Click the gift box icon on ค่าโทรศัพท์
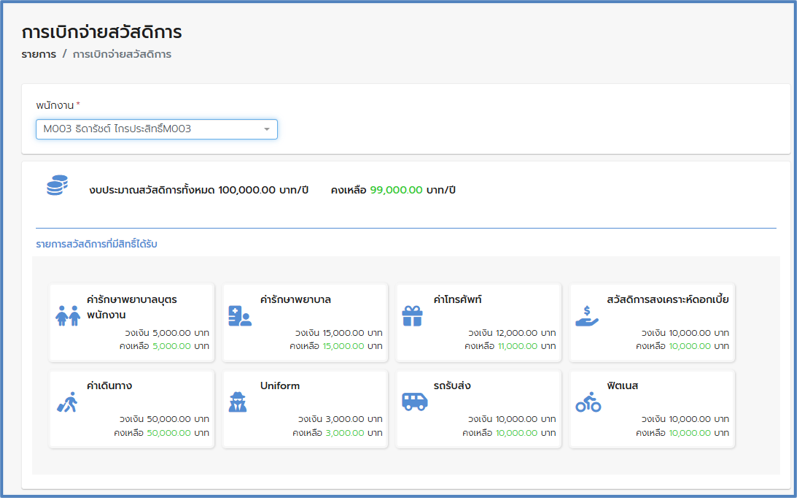Image resolution: width=797 pixels, height=498 pixels. [412, 316]
